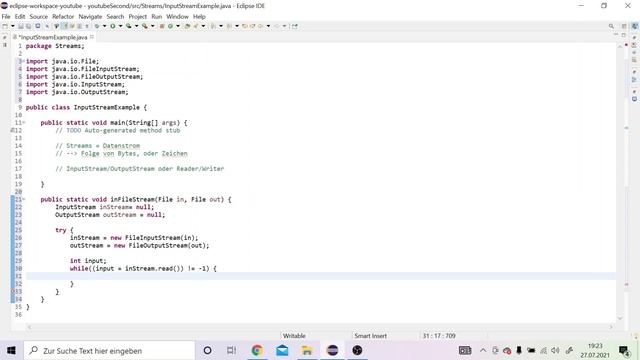Minimize the editor area
Image resolution: width=640 pixels, height=360 pixels.
pyautogui.click(x=616, y=35)
